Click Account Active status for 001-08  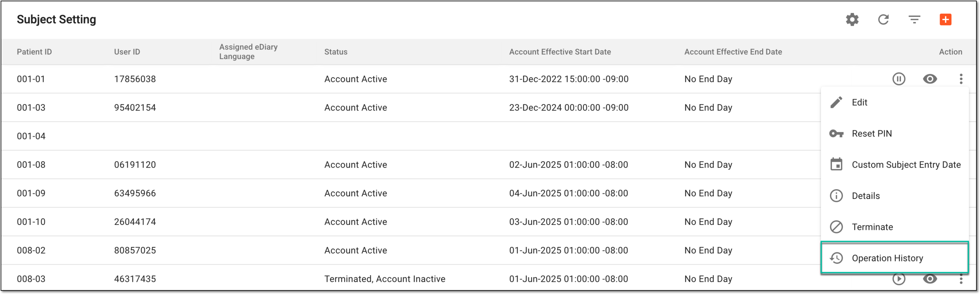pos(356,165)
